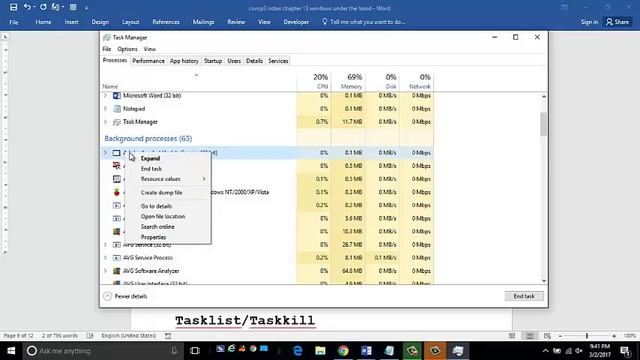Sort processes by Memory column header
This screenshot has height=360, width=640.
348,81
